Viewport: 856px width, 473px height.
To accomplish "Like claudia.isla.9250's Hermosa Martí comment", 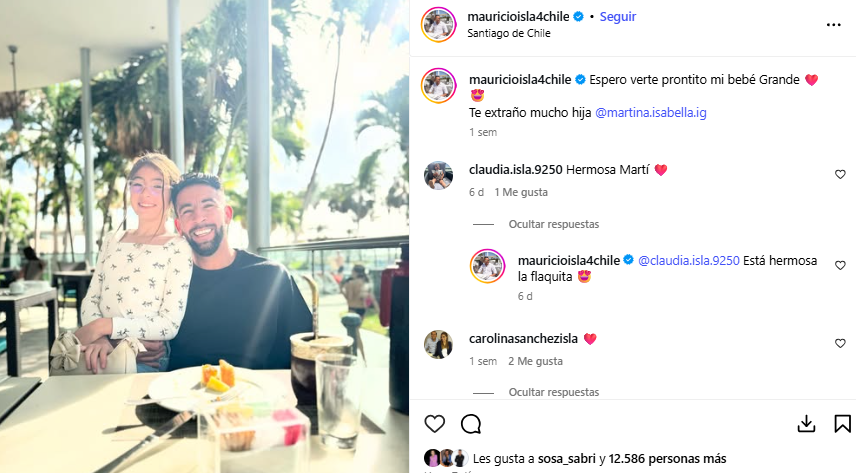I will (840, 174).
